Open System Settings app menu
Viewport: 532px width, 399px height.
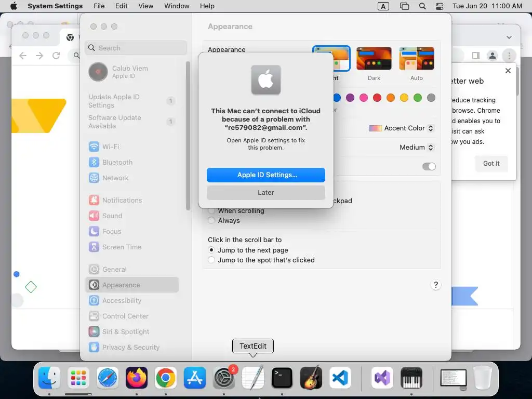pyautogui.click(x=55, y=6)
